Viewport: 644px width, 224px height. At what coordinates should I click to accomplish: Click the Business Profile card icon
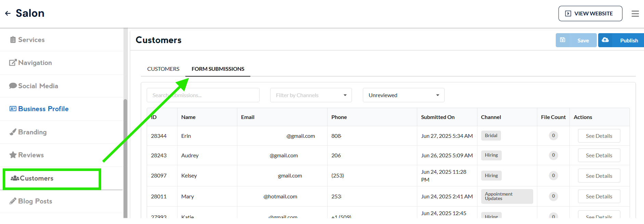[x=13, y=109]
